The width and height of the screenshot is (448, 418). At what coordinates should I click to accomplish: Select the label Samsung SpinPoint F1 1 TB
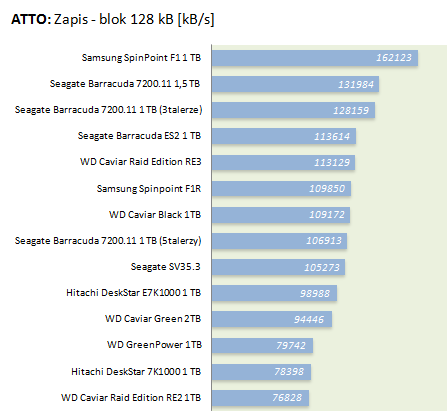[x=141, y=58]
